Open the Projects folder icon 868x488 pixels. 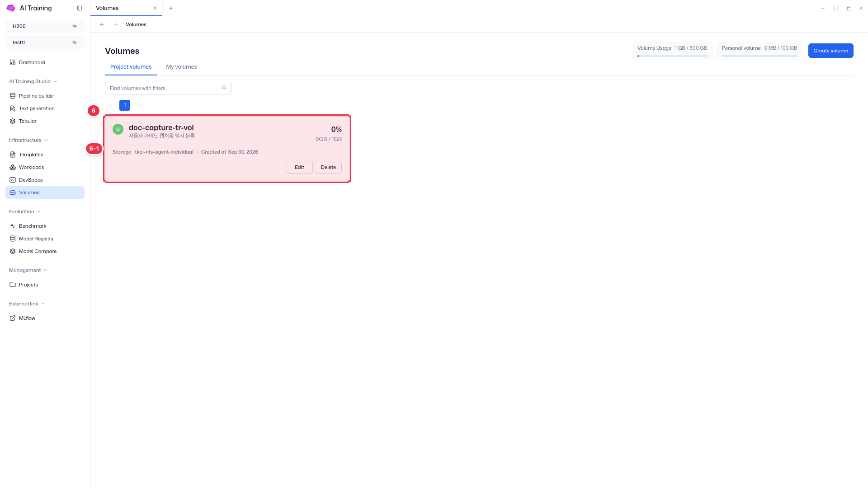click(x=13, y=285)
